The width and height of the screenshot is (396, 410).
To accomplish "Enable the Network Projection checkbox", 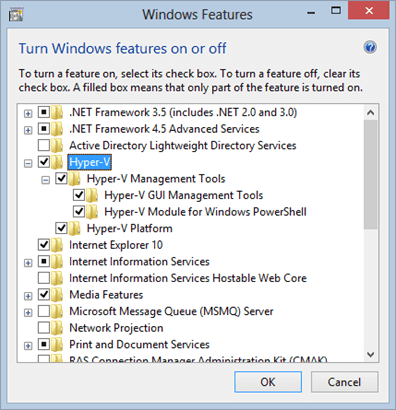I will tap(44, 327).
